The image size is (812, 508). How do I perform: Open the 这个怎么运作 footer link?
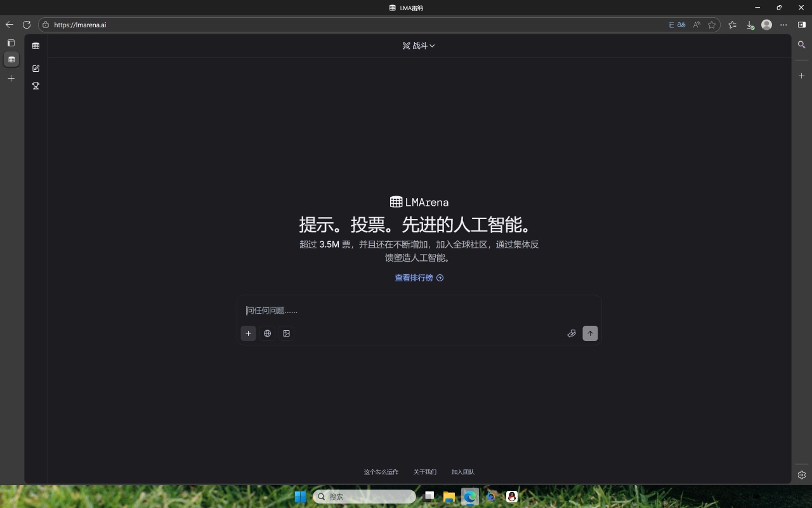(381, 472)
